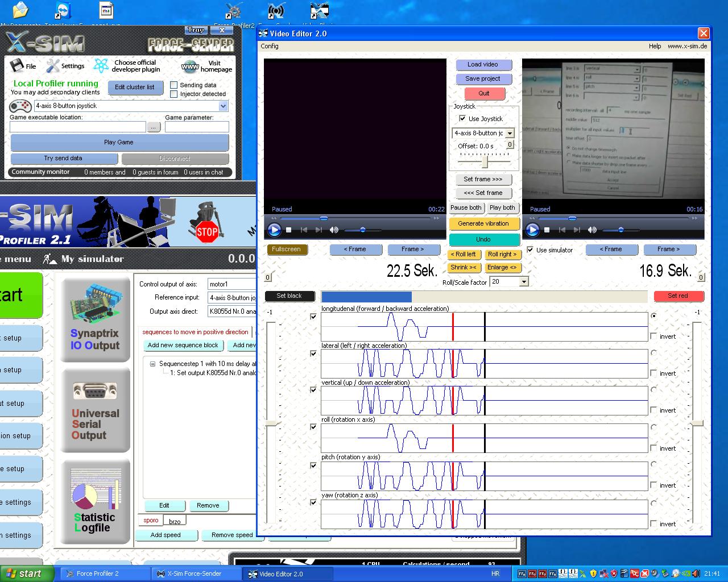Open joystick dropdown in Video Editor

[x=510, y=133]
